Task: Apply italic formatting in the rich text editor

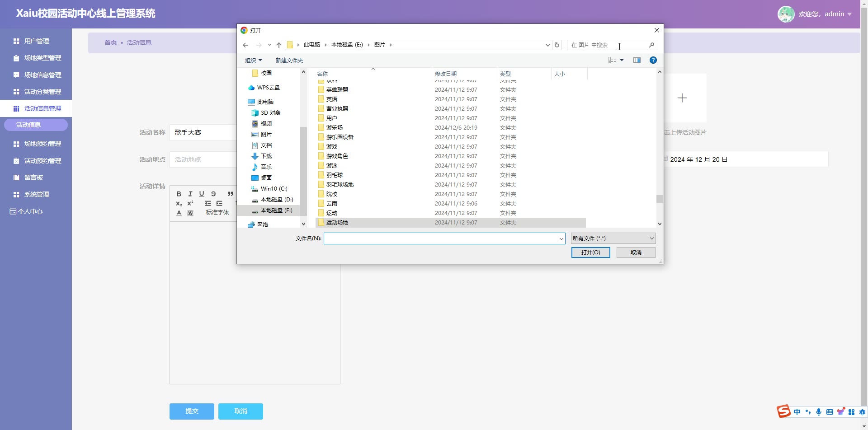Action: pyautogui.click(x=190, y=194)
